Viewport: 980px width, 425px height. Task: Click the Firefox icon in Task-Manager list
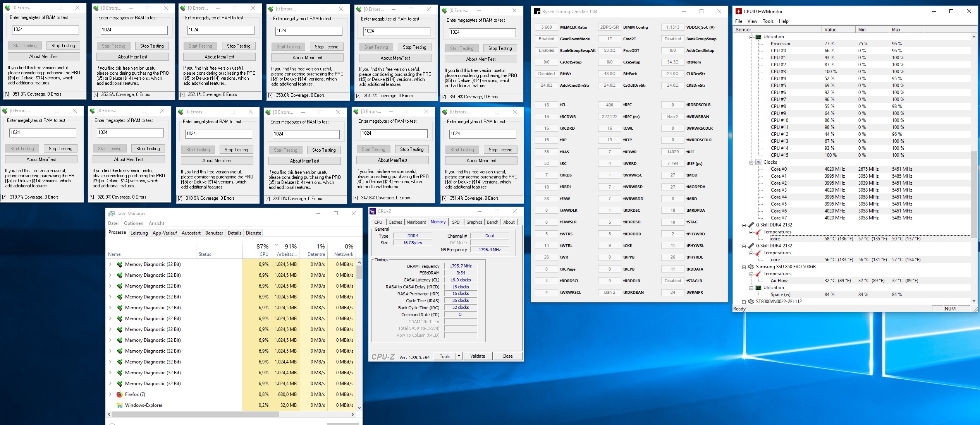[120, 394]
